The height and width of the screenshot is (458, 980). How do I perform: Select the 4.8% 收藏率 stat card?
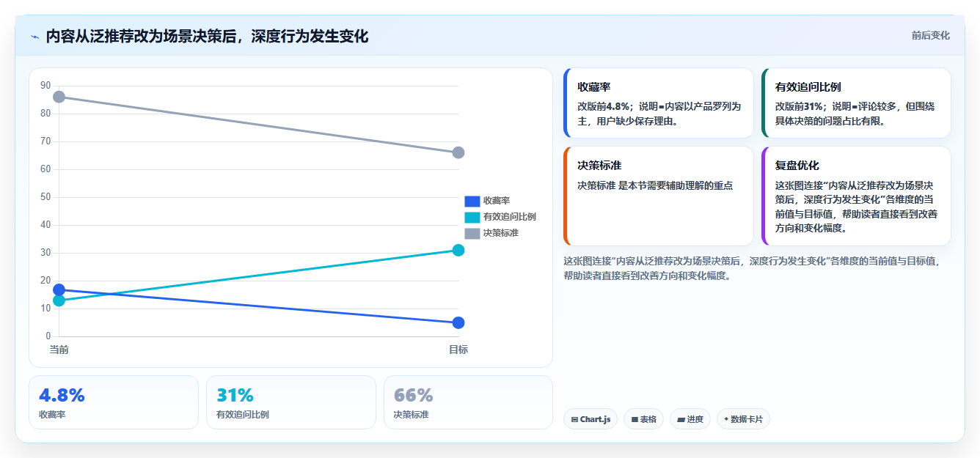point(114,402)
